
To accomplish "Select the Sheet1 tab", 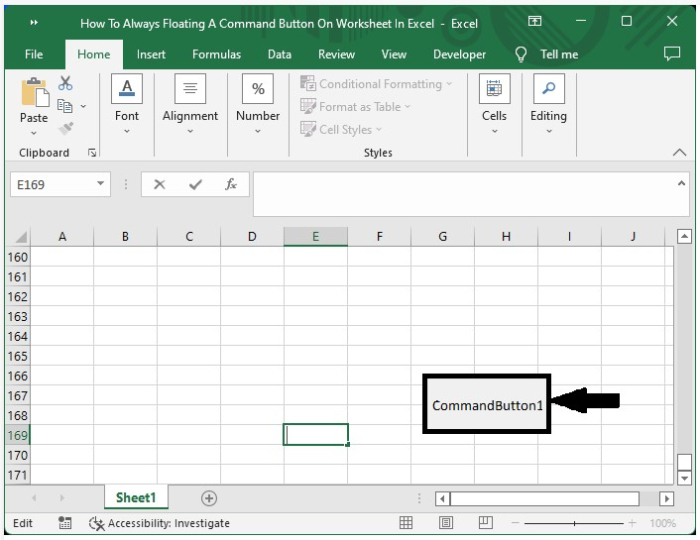I will pyautogui.click(x=136, y=497).
